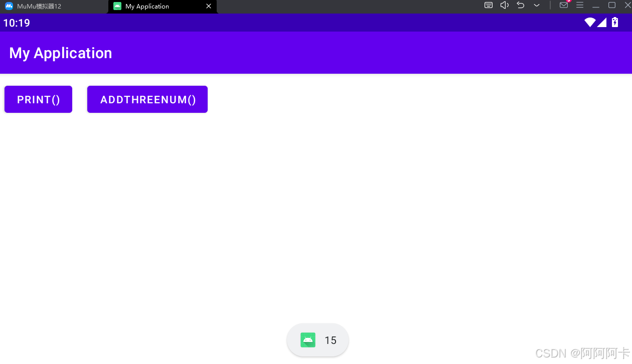Open the emulator hamburger menu

pyautogui.click(x=580, y=5)
